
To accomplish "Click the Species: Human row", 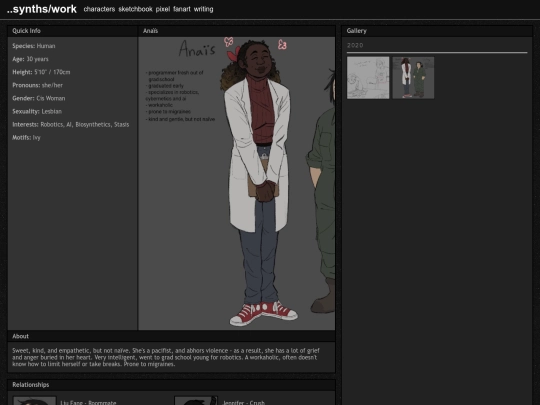I will pos(34,46).
